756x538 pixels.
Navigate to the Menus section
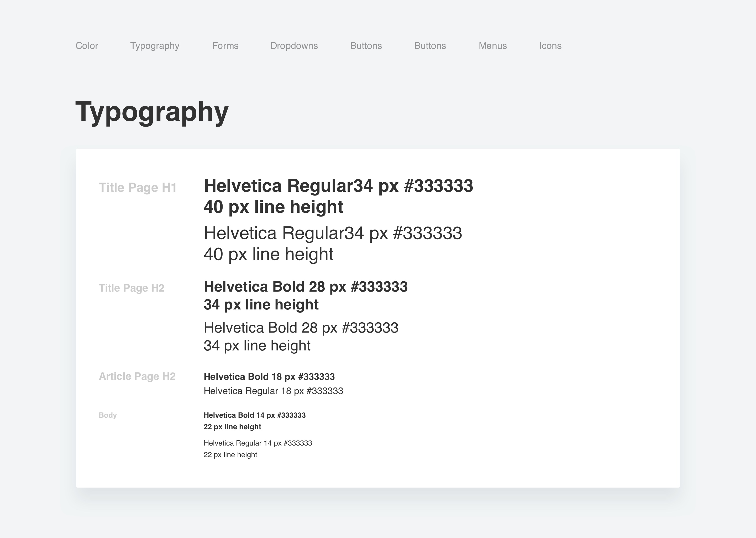pyautogui.click(x=492, y=46)
